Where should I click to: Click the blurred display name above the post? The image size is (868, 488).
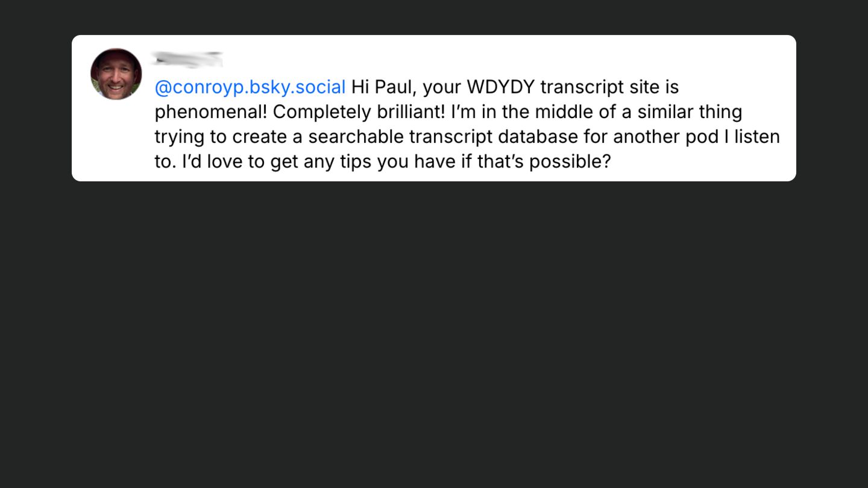coord(187,59)
